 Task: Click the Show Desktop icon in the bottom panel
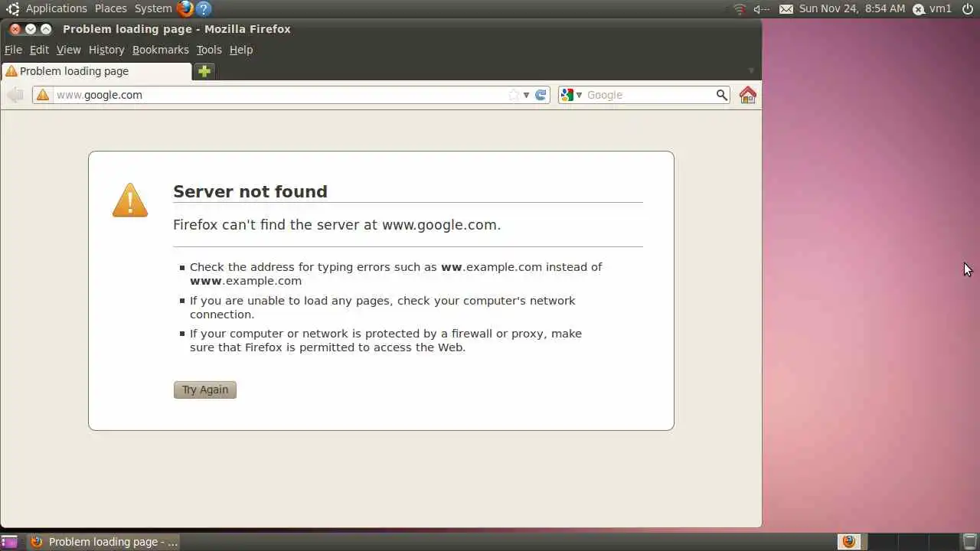(9, 542)
